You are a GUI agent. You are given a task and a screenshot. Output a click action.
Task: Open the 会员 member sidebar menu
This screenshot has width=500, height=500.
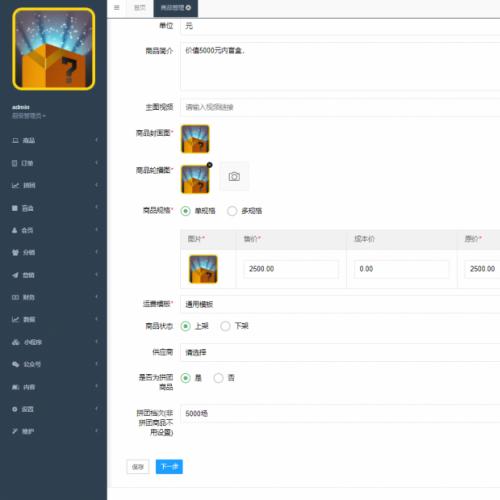(53, 230)
